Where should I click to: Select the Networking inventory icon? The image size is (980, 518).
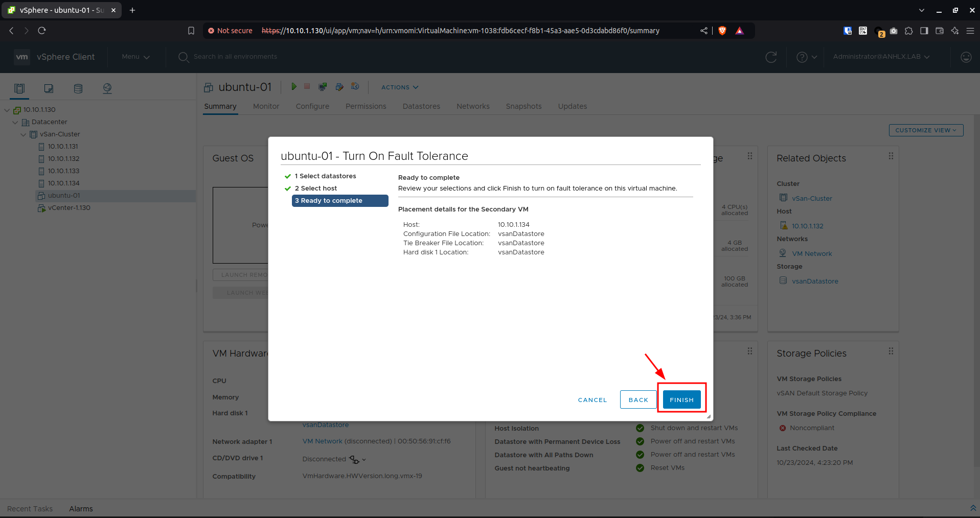[x=107, y=88]
